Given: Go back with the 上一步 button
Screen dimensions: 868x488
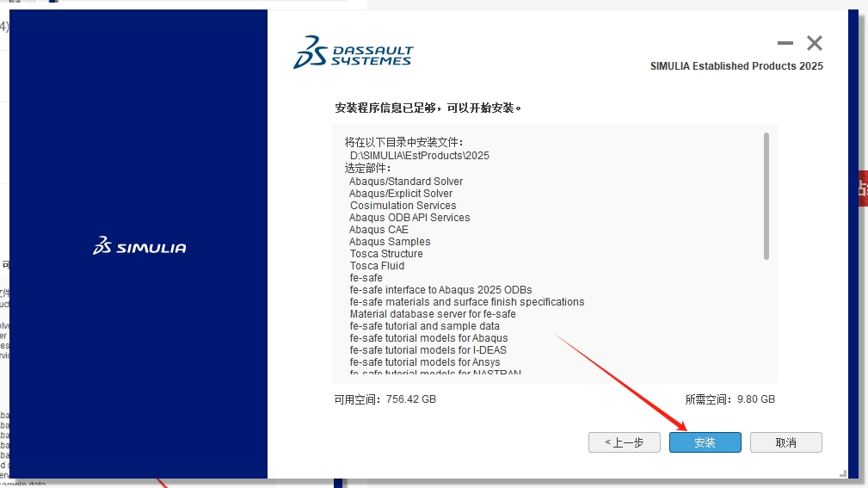Looking at the screenshot, I should 624,442.
